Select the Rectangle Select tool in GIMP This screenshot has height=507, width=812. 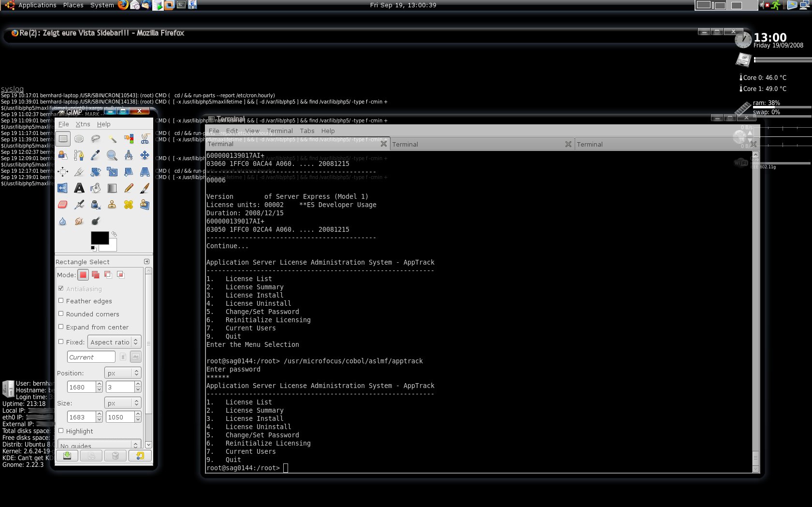click(63, 139)
